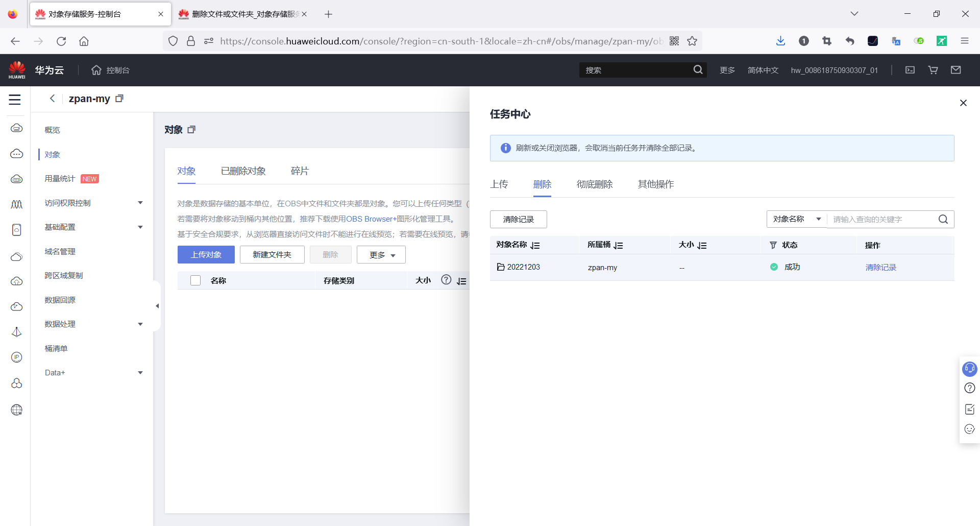Click the folder icon beside 20221203

(500, 267)
